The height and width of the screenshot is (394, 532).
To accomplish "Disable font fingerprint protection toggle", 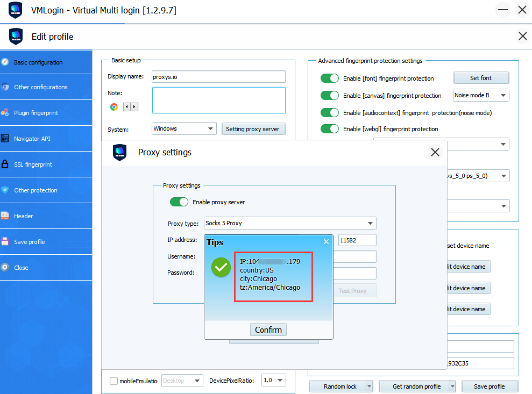I will tap(329, 78).
